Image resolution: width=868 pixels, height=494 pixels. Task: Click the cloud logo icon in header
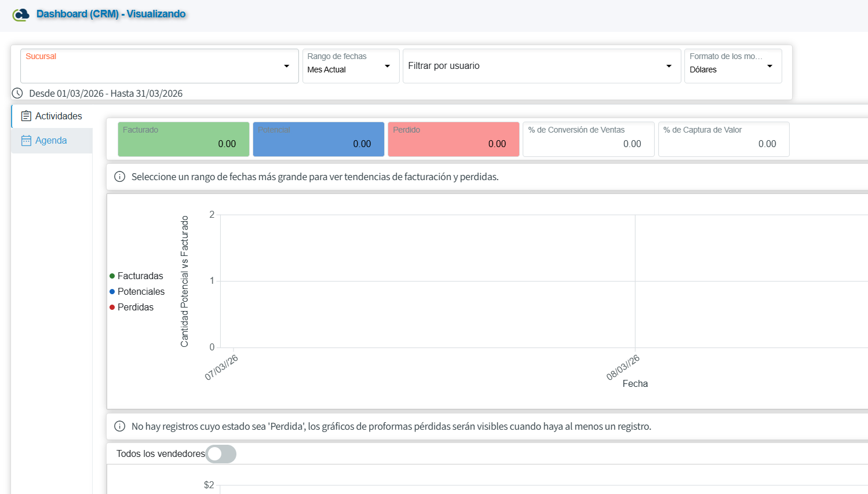click(x=21, y=14)
